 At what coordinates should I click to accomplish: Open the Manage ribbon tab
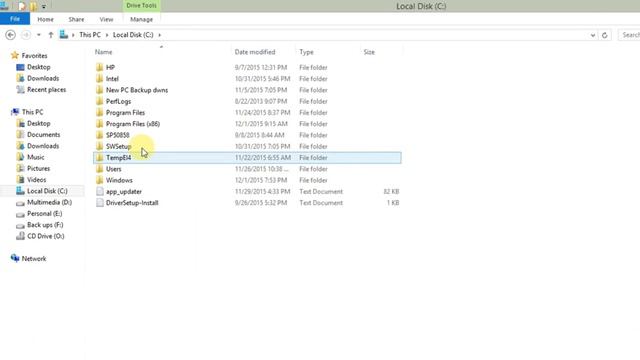(141, 19)
